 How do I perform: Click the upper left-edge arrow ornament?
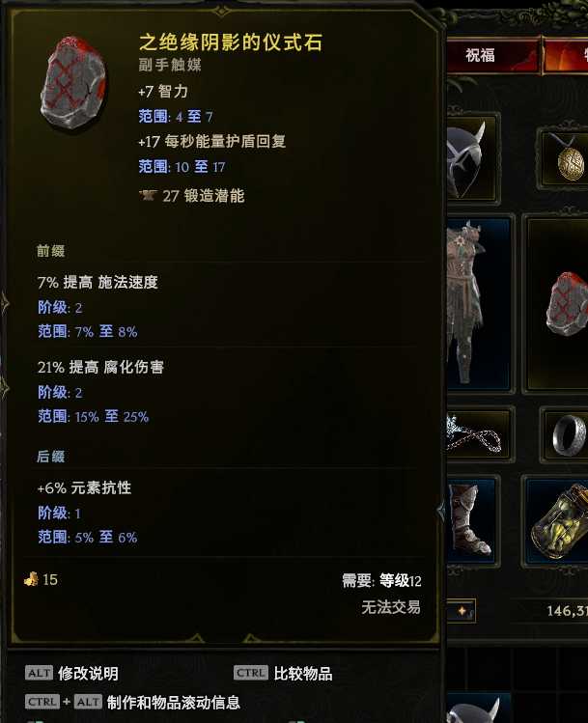[5, 303]
